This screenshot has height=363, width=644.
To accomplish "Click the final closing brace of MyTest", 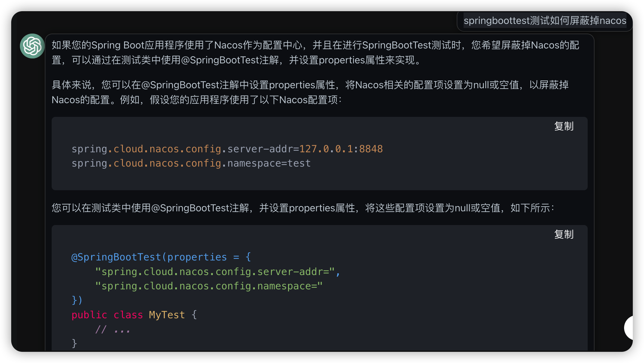I will (74, 343).
